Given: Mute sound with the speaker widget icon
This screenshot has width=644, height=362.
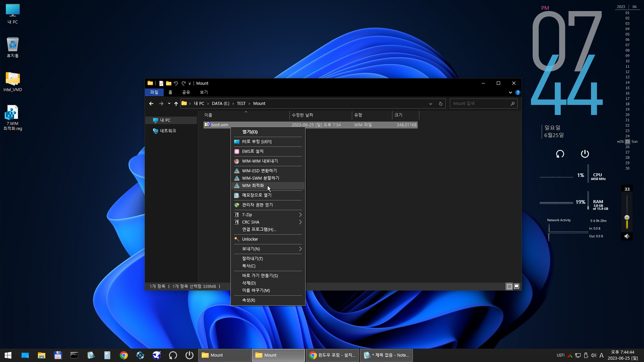Looking at the screenshot, I should (x=627, y=236).
